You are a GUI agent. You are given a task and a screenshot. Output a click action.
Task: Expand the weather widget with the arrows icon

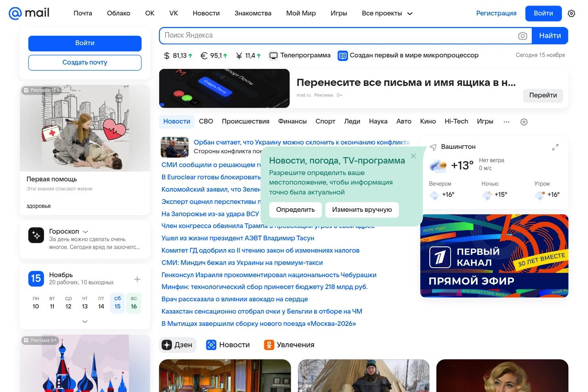pyautogui.click(x=555, y=147)
